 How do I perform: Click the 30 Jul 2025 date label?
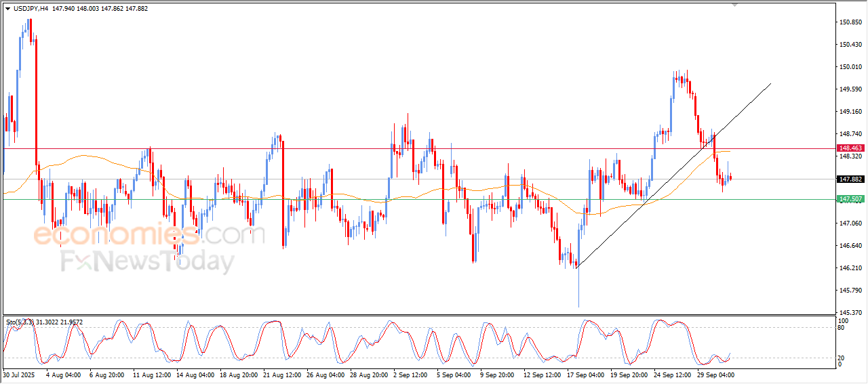click(18, 375)
